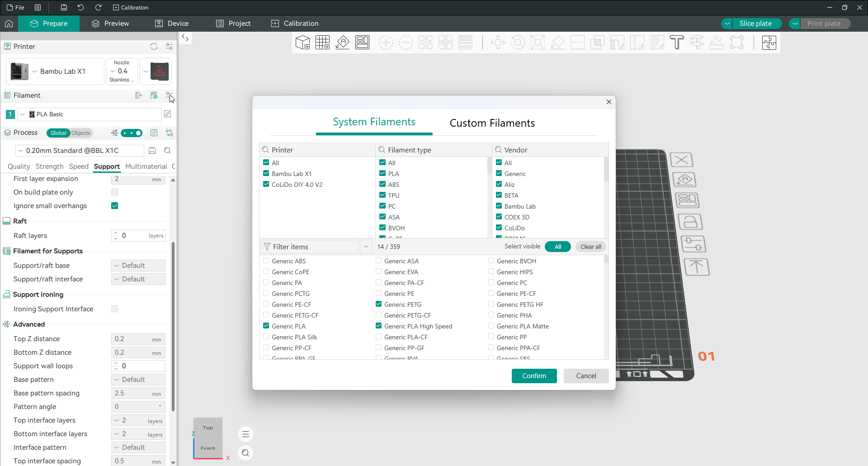Viewport: 868px width, 466px height.
Task: Open the Device tab
Action: point(172,24)
